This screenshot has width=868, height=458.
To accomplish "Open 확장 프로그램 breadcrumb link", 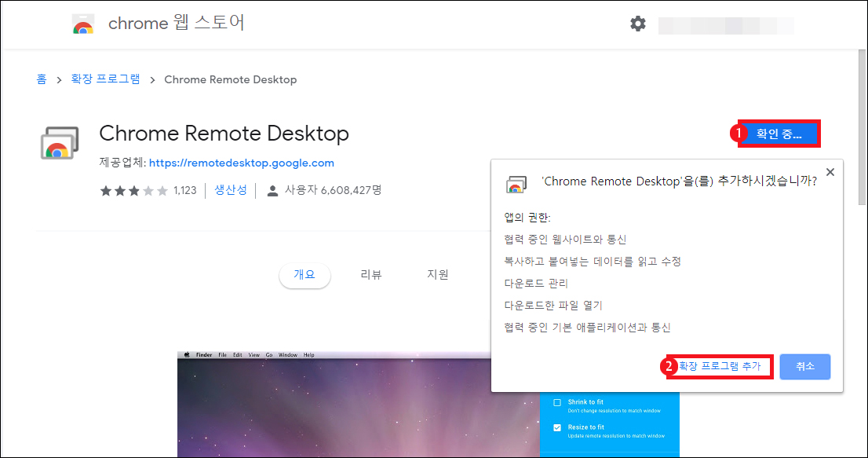I will click(106, 79).
